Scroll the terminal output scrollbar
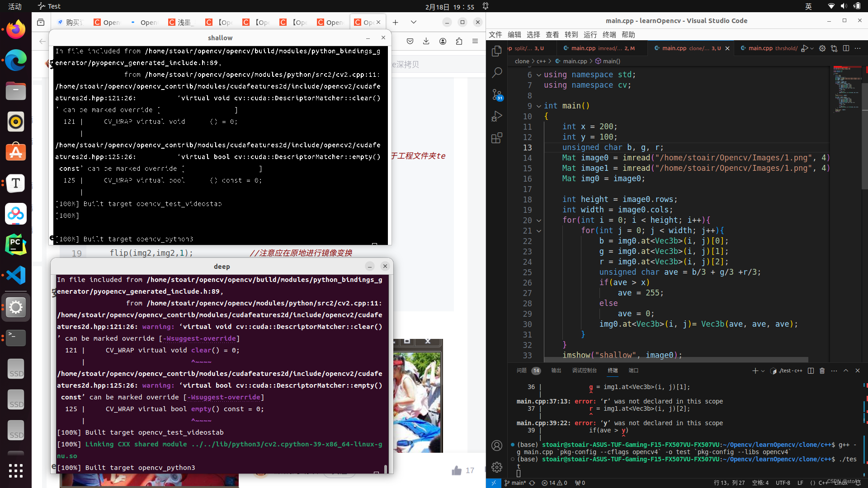This screenshot has width=868, height=488. tap(864, 427)
